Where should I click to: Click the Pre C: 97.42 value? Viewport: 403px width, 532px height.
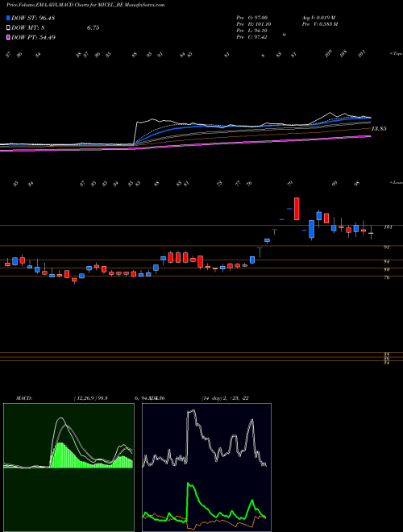(251, 37)
